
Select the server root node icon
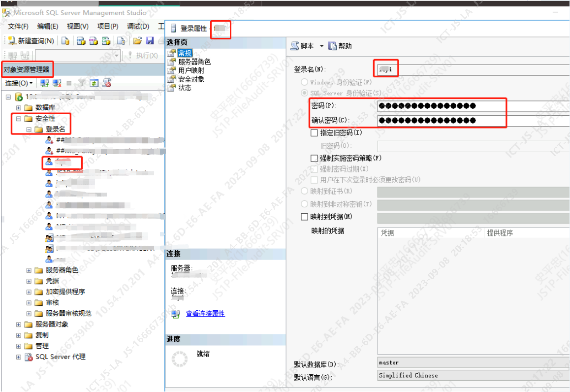pyautogui.click(x=19, y=97)
